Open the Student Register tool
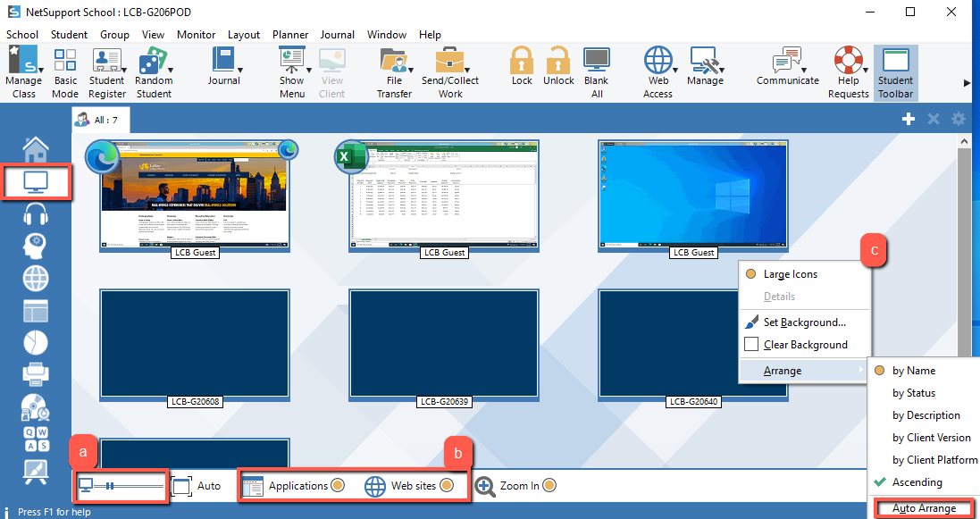Viewport: 980px width, 519px height. (106, 72)
